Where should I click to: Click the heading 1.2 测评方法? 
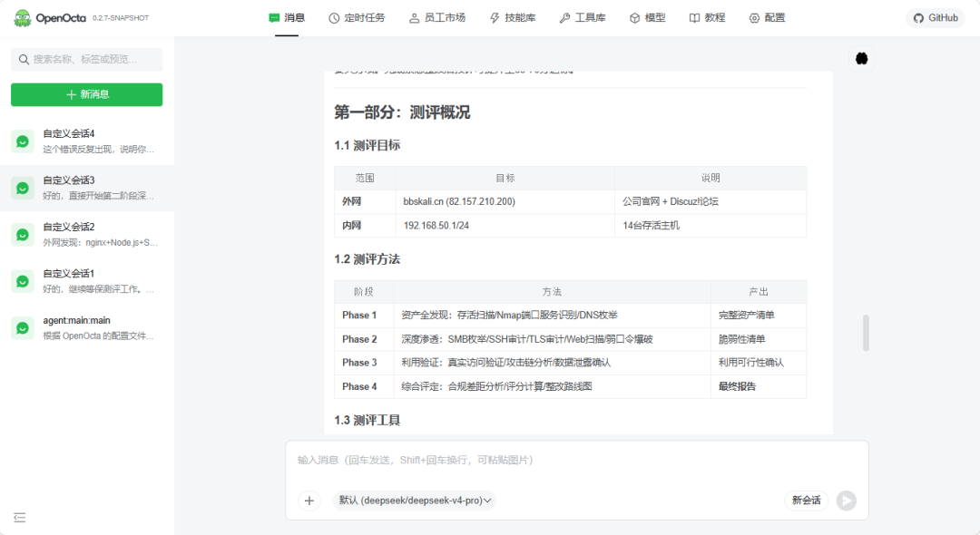(x=367, y=259)
